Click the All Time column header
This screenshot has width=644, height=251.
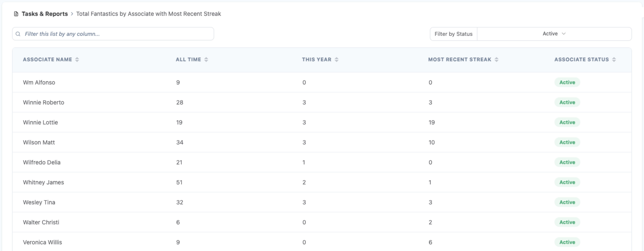[188, 60]
